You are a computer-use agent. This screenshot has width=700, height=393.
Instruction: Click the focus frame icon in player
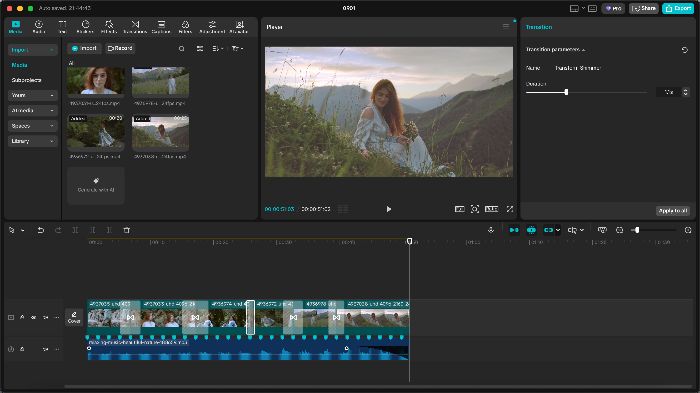[x=475, y=209]
